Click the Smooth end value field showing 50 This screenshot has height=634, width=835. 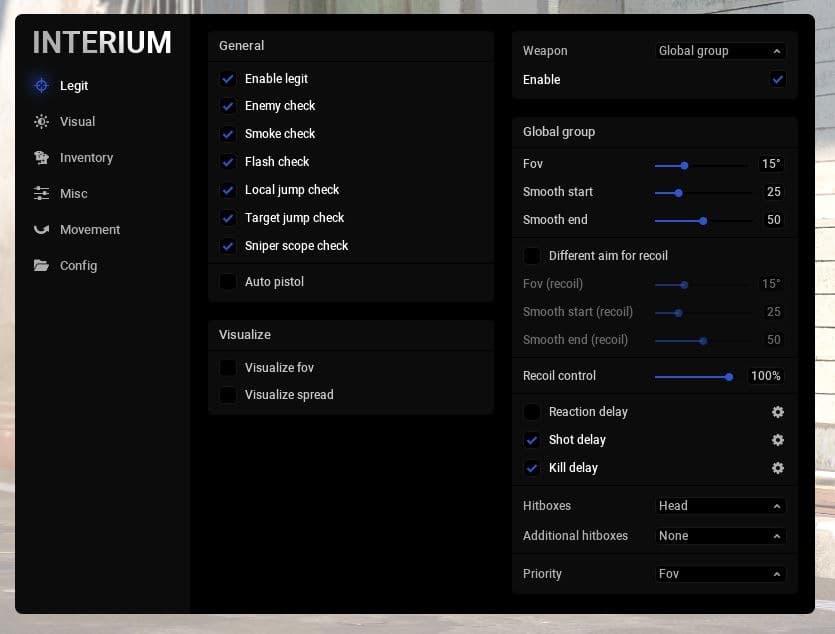tap(773, 220)
